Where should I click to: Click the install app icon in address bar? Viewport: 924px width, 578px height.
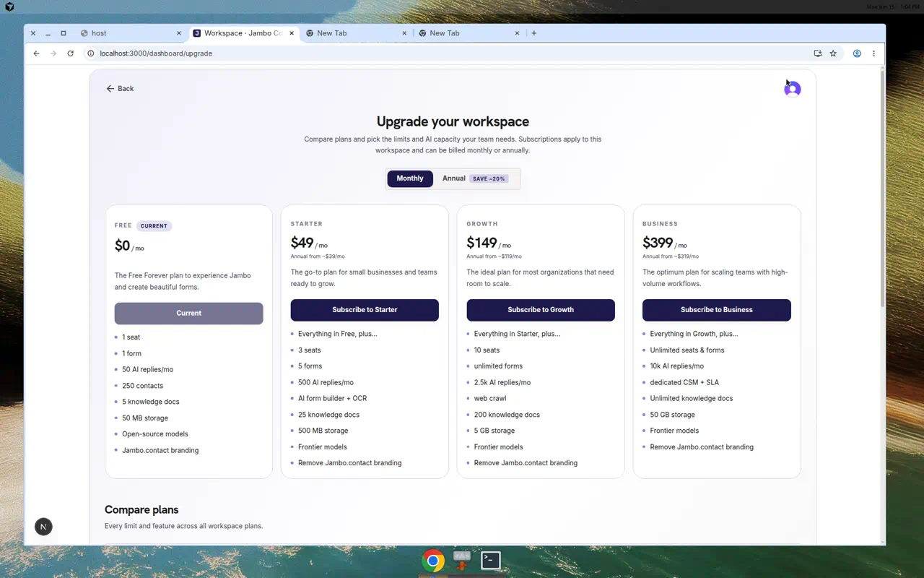point(818,53)
